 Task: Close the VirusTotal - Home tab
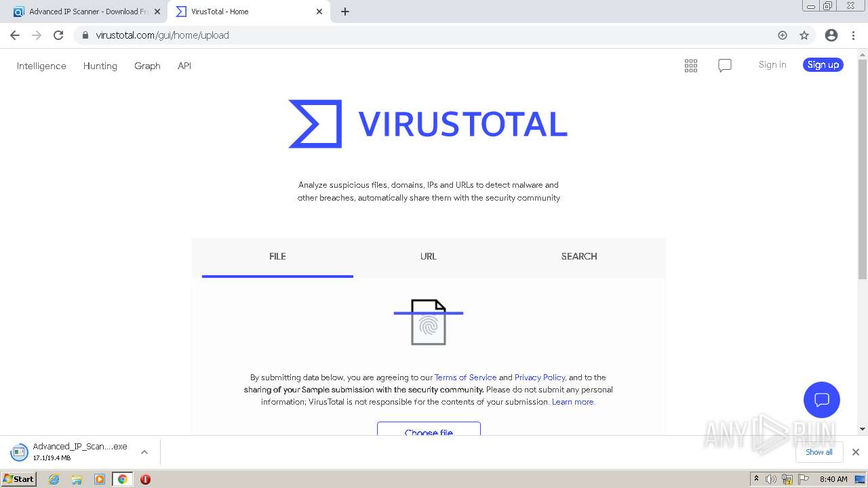[x=320, y=12]
